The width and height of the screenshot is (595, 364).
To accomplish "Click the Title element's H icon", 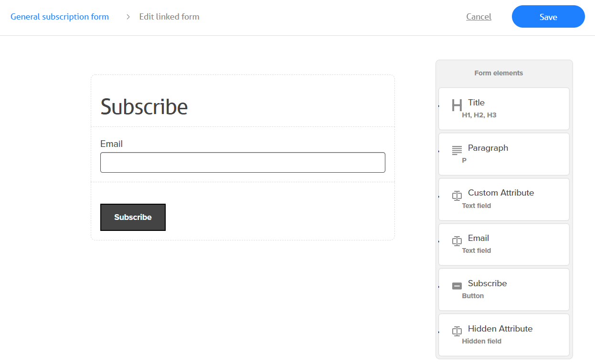I will (x=457, y=105).
